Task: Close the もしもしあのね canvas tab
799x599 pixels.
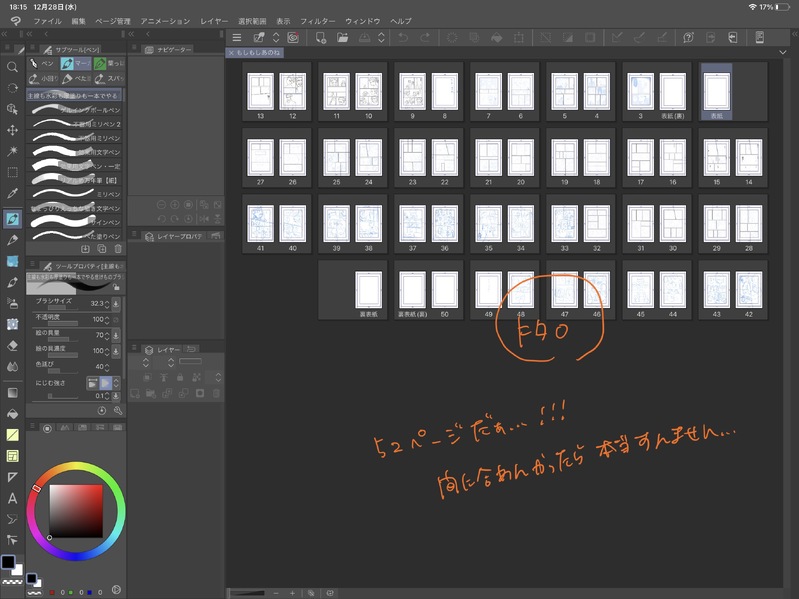Action: tap(231, 52)
